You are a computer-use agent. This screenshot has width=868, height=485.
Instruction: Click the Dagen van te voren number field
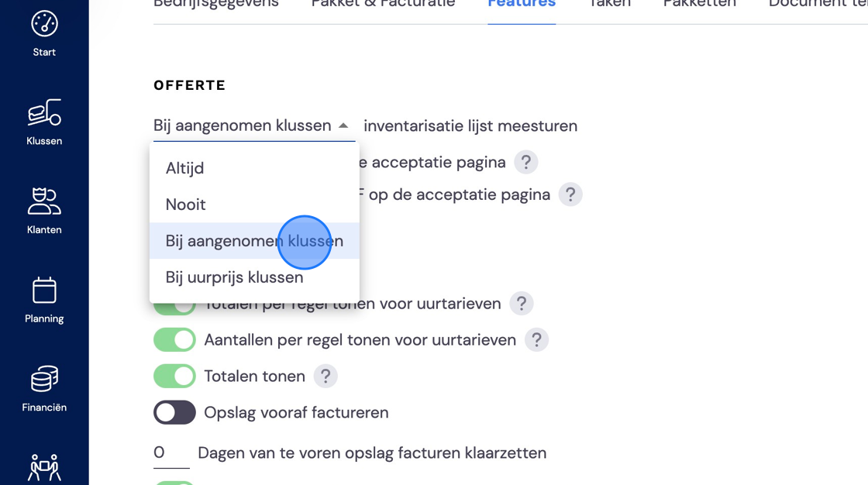[x=171, y=453]
